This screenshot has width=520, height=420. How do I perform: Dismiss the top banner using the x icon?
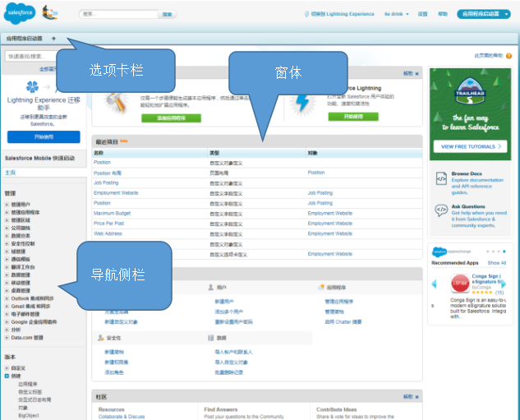pyautogui.click(x=416, y=74)
